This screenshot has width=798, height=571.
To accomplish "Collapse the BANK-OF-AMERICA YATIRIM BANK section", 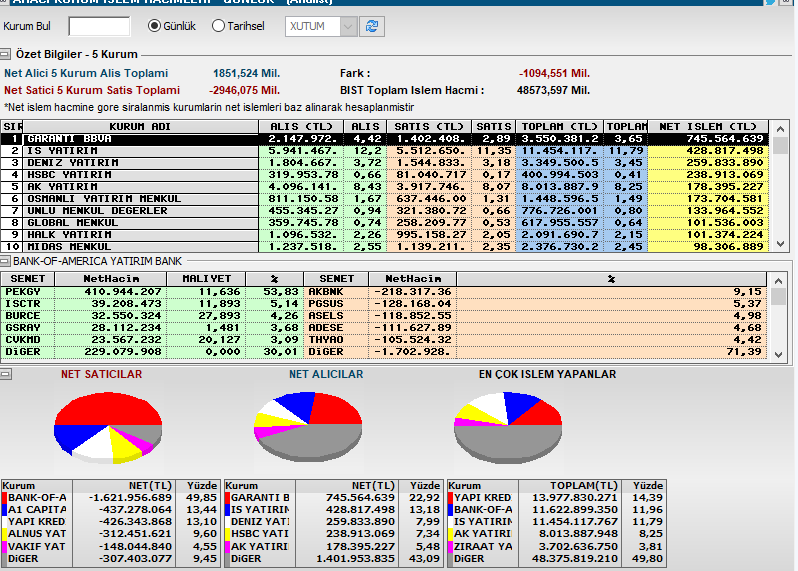I will [x=5, y=261].
